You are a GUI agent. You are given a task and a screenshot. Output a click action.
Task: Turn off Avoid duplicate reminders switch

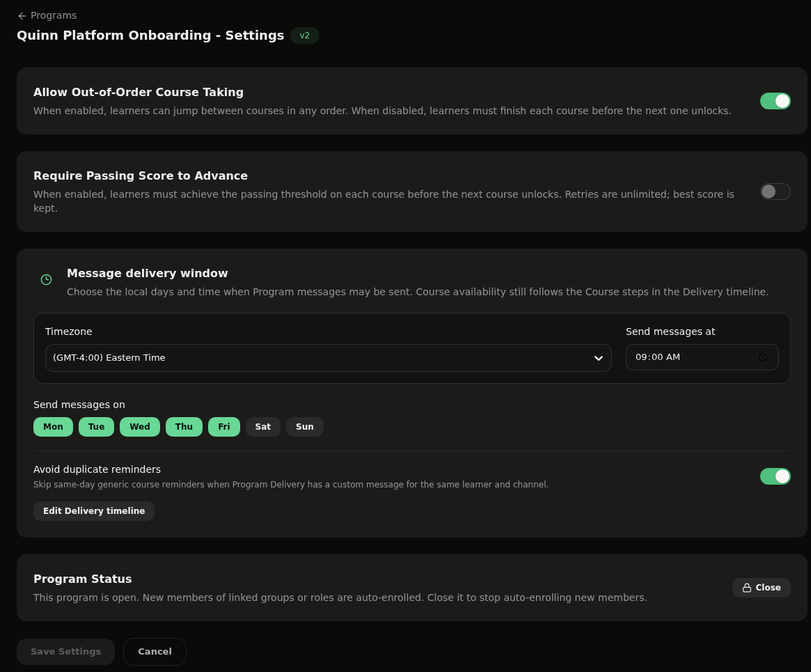775,476
